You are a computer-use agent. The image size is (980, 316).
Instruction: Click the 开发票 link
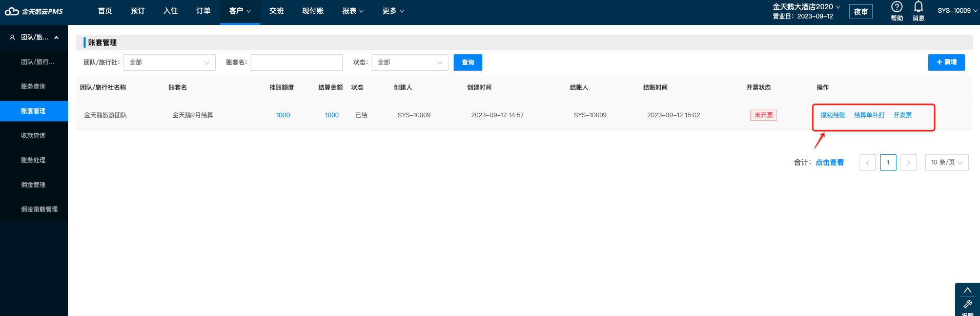(x=903, y=115)
